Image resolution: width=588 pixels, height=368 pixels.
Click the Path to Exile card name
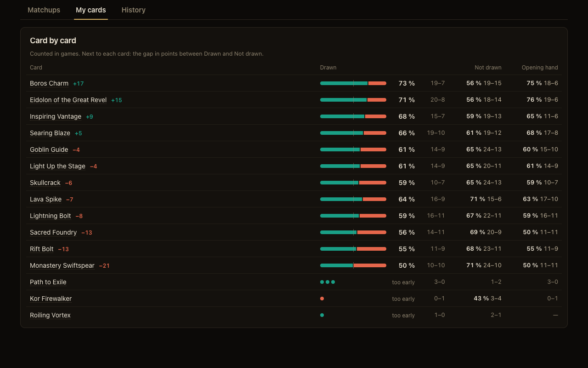tap(48, 282)
